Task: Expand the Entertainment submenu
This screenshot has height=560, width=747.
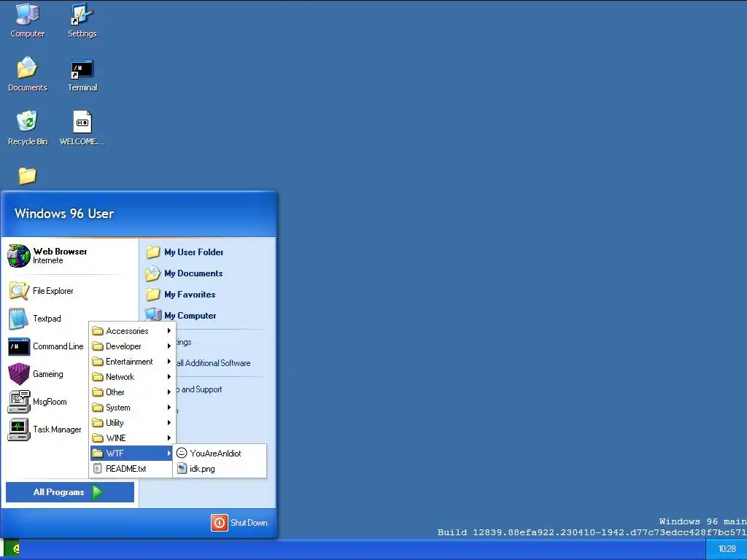Action: coord(132,362)
